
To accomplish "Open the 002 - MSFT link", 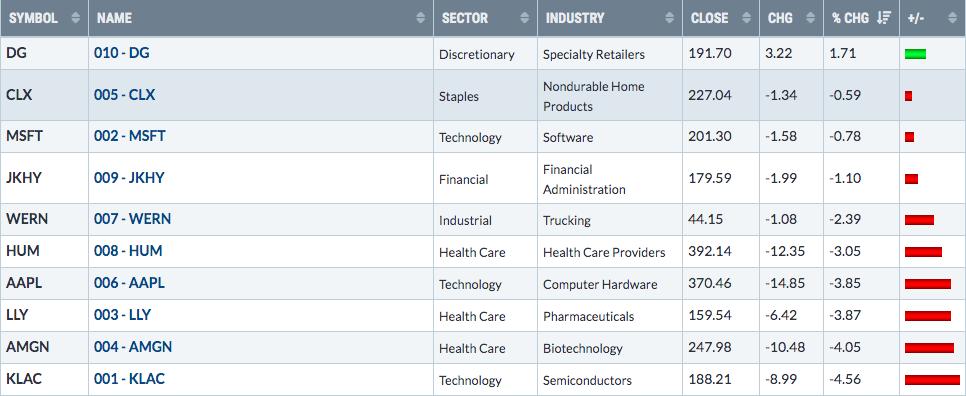I will 129,136.
